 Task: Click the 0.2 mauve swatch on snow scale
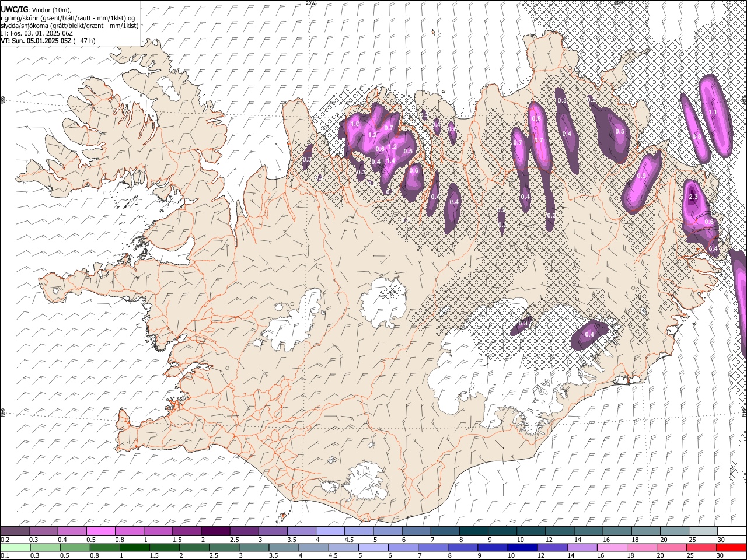click(15, 531)
